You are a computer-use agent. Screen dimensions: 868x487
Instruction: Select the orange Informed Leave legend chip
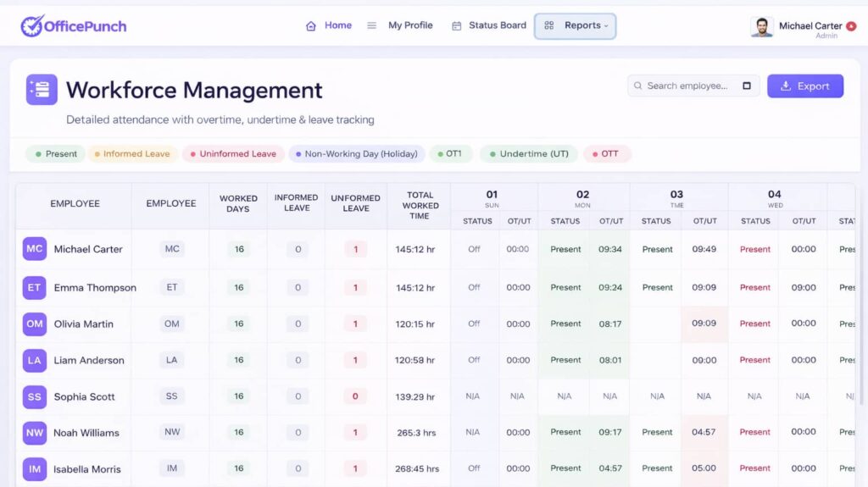point(131,154)
